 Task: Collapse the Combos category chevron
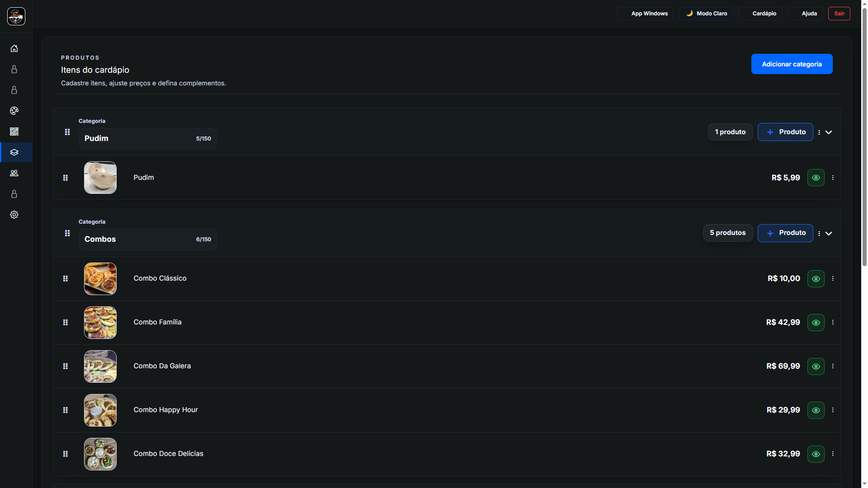(x=829, y=234)
